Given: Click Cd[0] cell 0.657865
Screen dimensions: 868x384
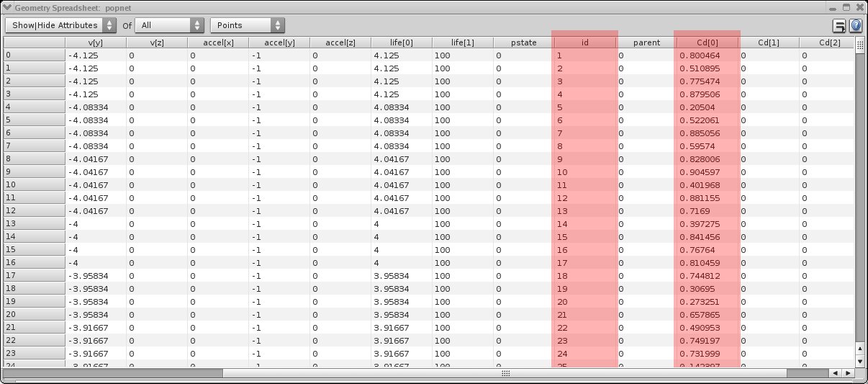Looking at the screenshot, I should [707, 314].
